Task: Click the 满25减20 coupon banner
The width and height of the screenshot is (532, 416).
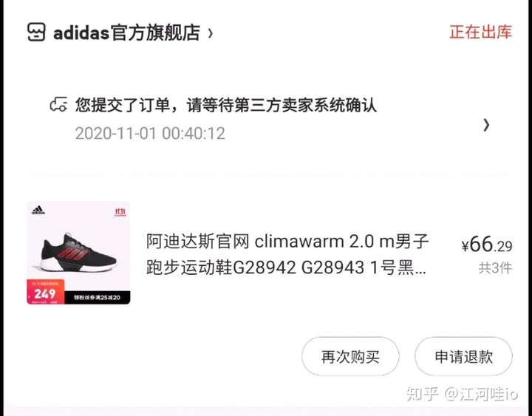Action: click(x=97, y=298)
